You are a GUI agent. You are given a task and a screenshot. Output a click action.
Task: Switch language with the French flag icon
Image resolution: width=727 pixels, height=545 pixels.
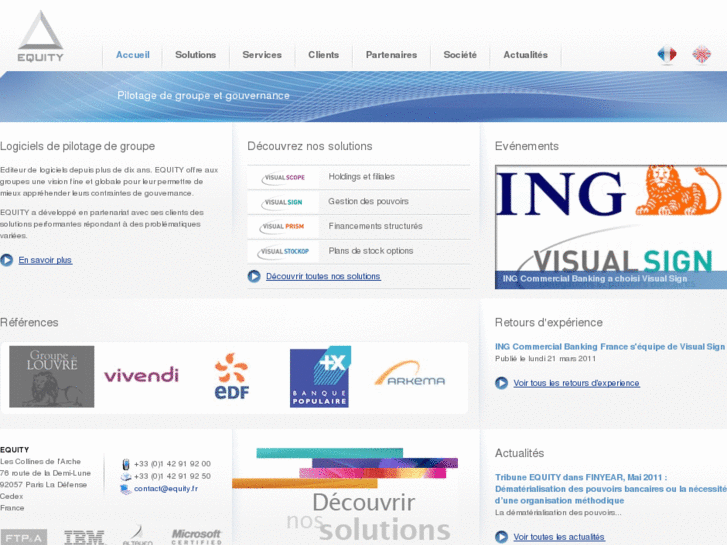click(x=667, y=54)
